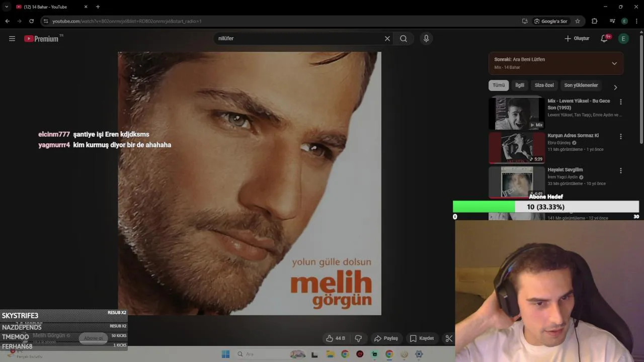Reload the page in the browser
This screenshot has width=644, height=362.
31,21
